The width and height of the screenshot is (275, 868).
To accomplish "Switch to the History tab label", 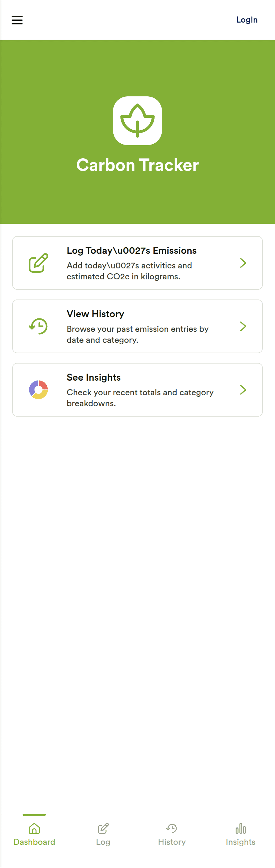I will click(172, 842).
